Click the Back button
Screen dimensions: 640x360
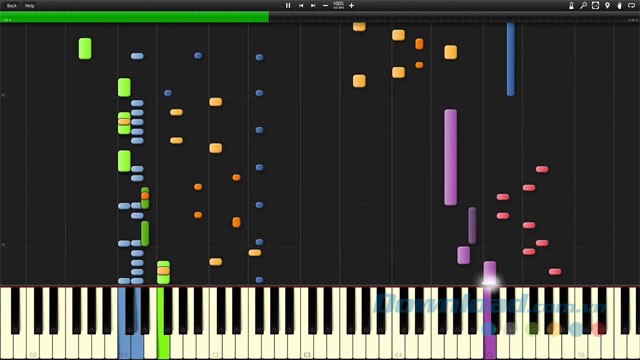click(x=12, y=6)
